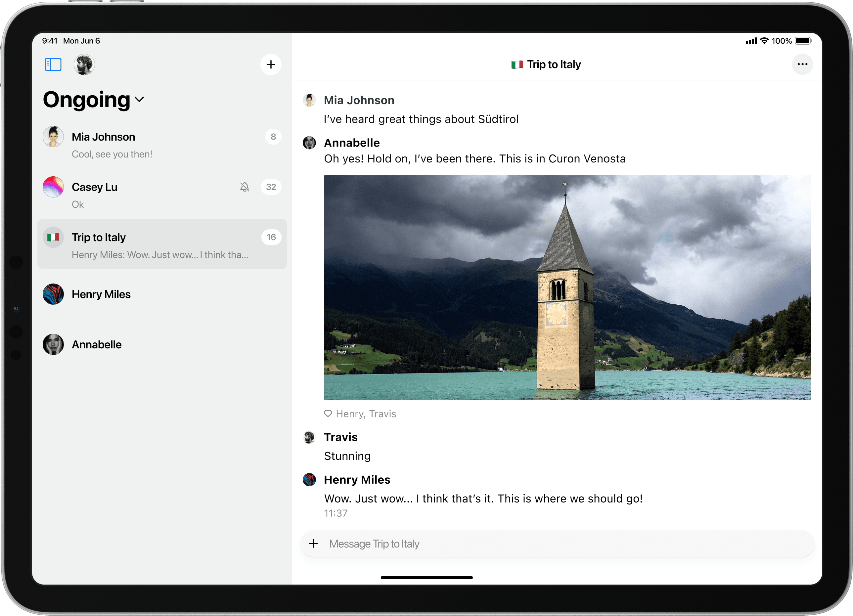The image size is (853, 616).
Task: Open the Annabelle conversation in sidebar
Action: click(x=162, y=345)
